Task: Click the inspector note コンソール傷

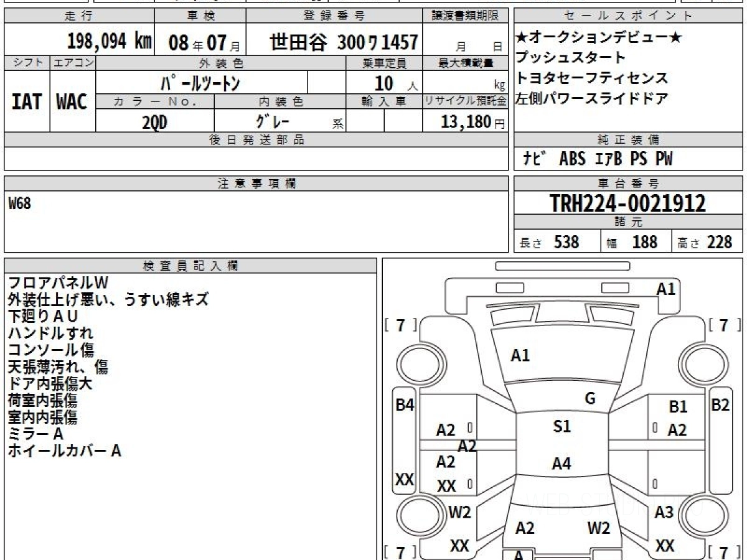Action: 51,350
